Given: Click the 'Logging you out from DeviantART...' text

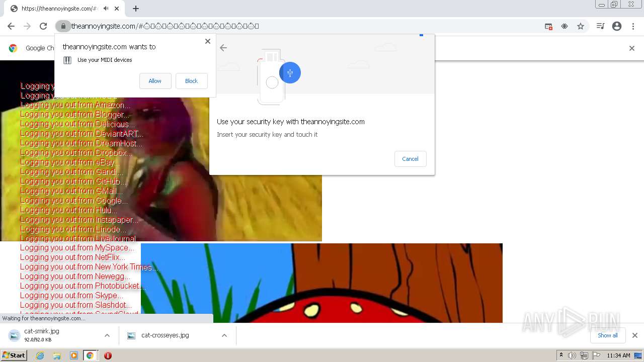Looking at the screenshot, I should click(82, 134).
